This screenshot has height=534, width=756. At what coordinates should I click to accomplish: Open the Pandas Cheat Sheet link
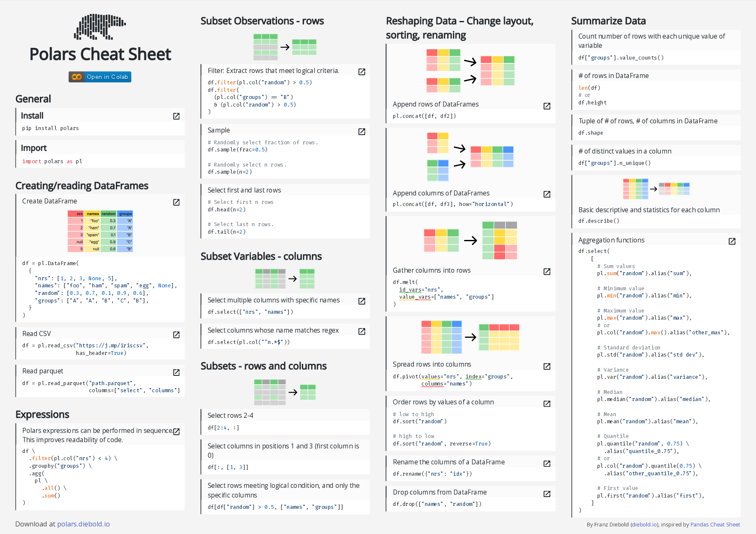(x=715, y=524)
